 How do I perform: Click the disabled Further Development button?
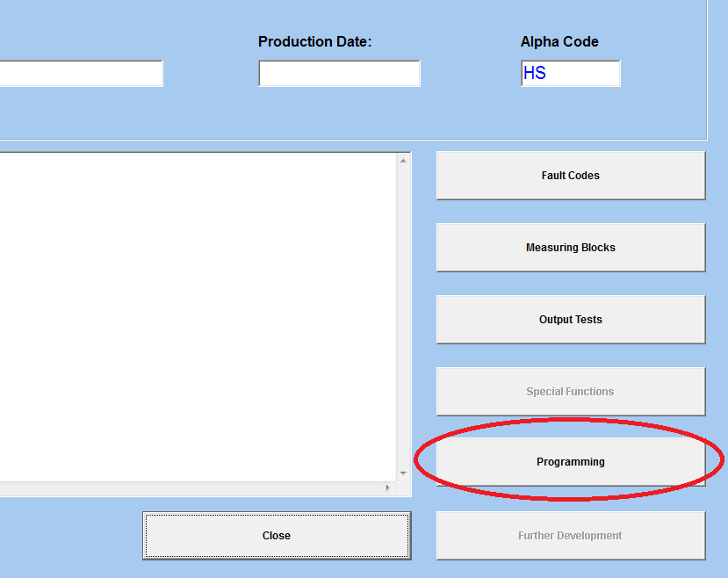coord(571,536)
